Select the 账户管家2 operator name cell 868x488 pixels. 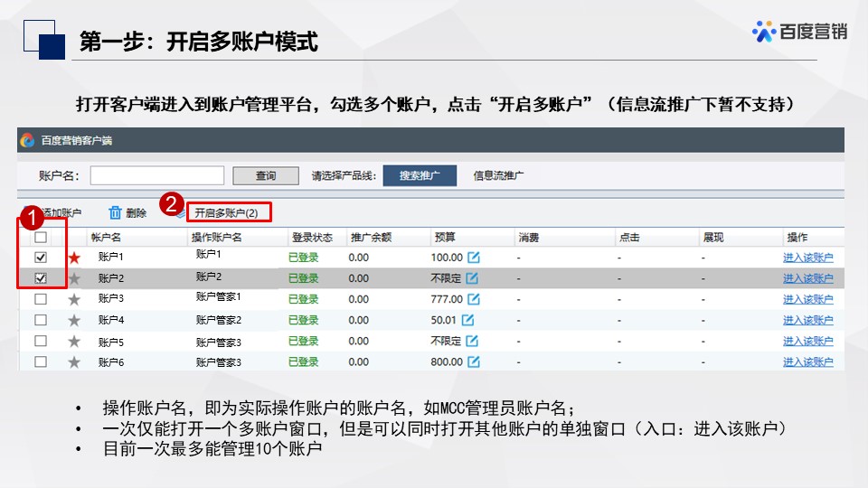[x=218, y=320]
